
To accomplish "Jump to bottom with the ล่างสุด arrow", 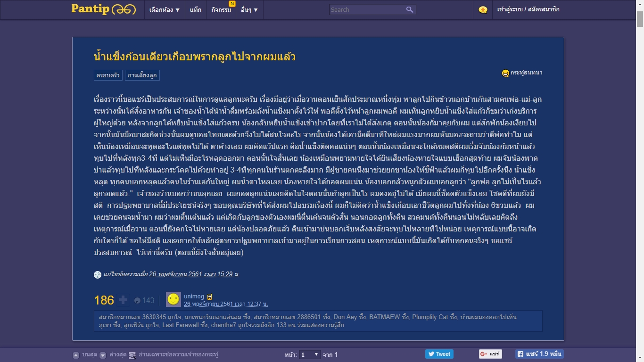I will (x=103, y=355).
